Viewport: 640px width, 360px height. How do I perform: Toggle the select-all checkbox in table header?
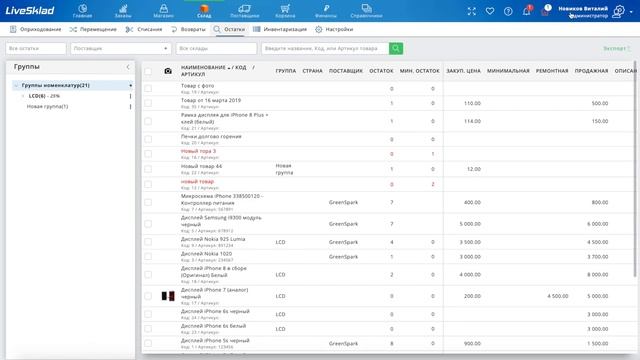(148, 71)
